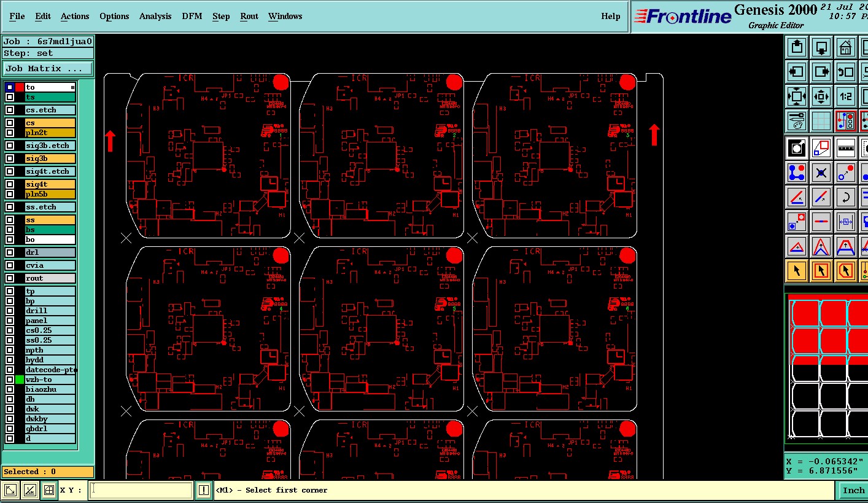The height and width of the screenshot is (503, 868).
Task: Click the exclamation mark button
Action: point(204,490)
